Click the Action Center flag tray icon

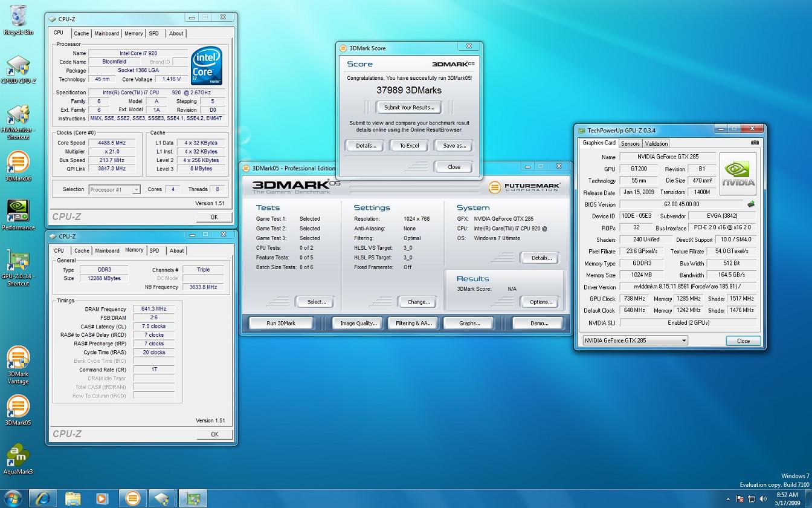[x=739, y=499]
